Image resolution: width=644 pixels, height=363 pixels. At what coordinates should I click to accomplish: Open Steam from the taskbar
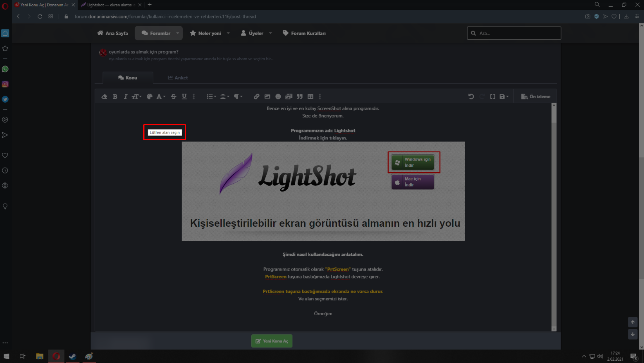(72, 356)
